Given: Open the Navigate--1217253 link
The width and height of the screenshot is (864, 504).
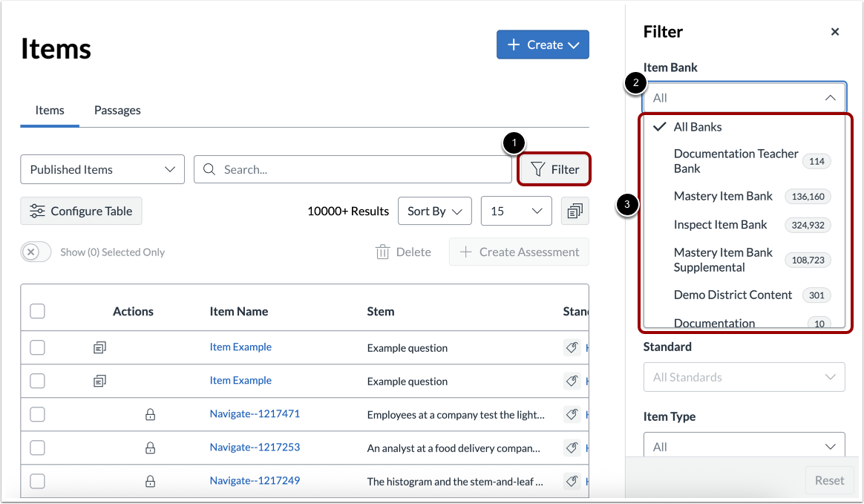Looking at the screenshot, I should click(x=255, y=448).
